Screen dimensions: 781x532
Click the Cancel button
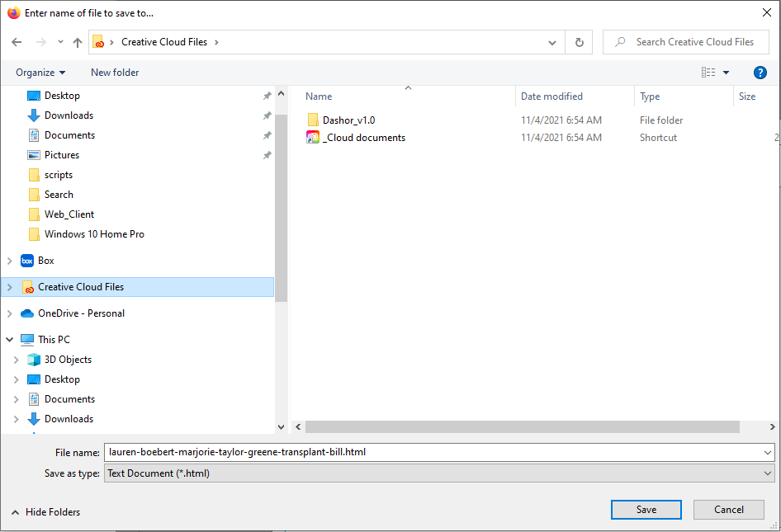[x=728, y=510]
